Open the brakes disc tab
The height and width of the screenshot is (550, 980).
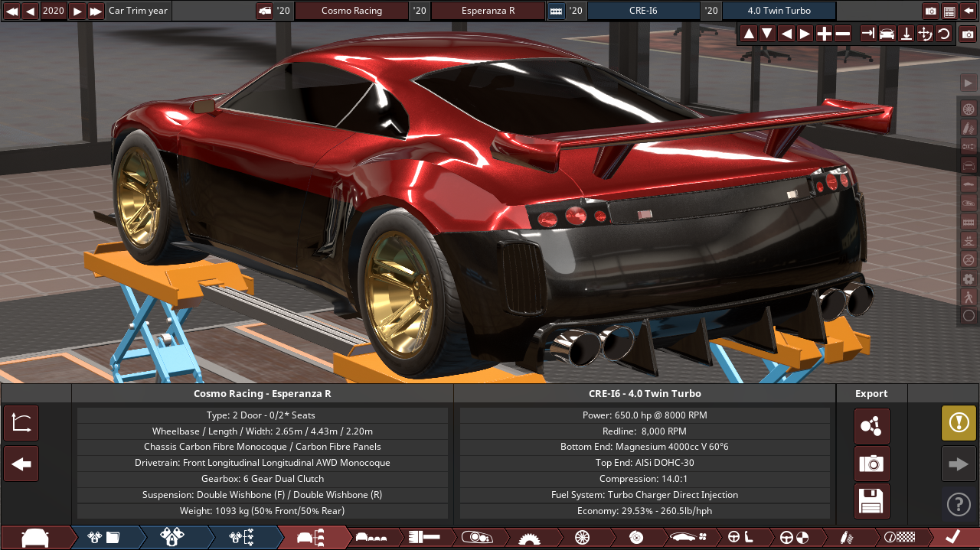pyautogui.click(x=635, y=538)
